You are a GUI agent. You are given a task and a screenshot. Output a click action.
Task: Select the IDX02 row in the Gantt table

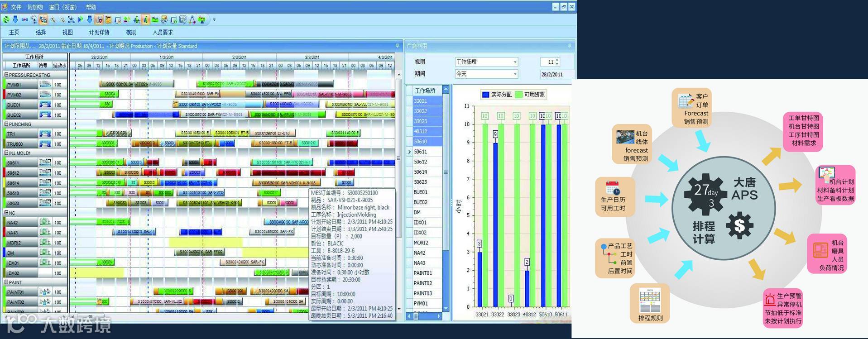[x=35, y=273]
